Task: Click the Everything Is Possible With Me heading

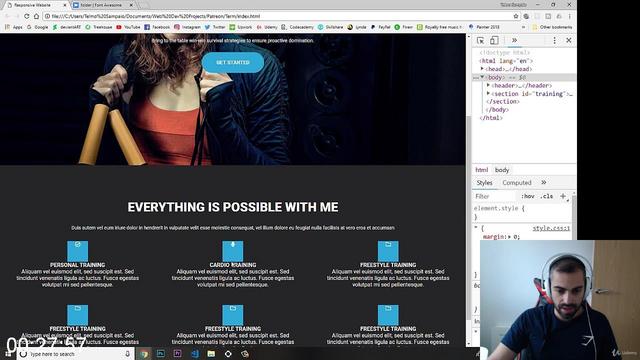Action: pos(233,207)
